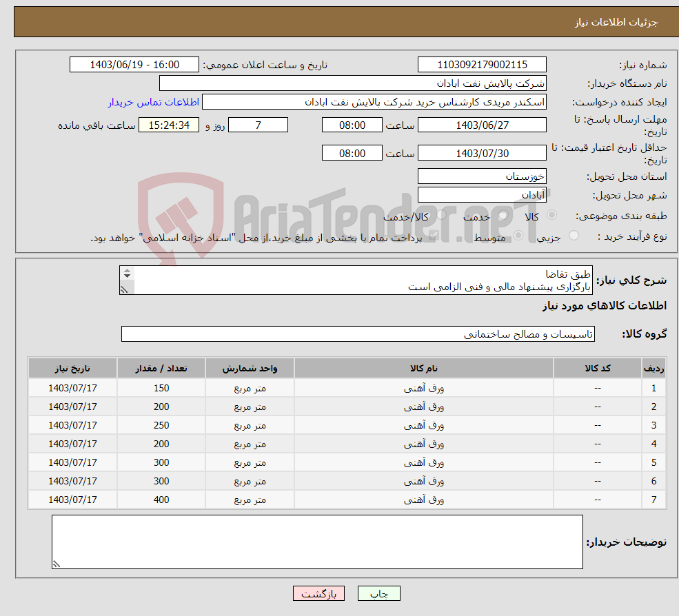This screenshot has height=616, width=679.
Task: Click the remaining time field 15:24:34
Action: click(169, 125)
